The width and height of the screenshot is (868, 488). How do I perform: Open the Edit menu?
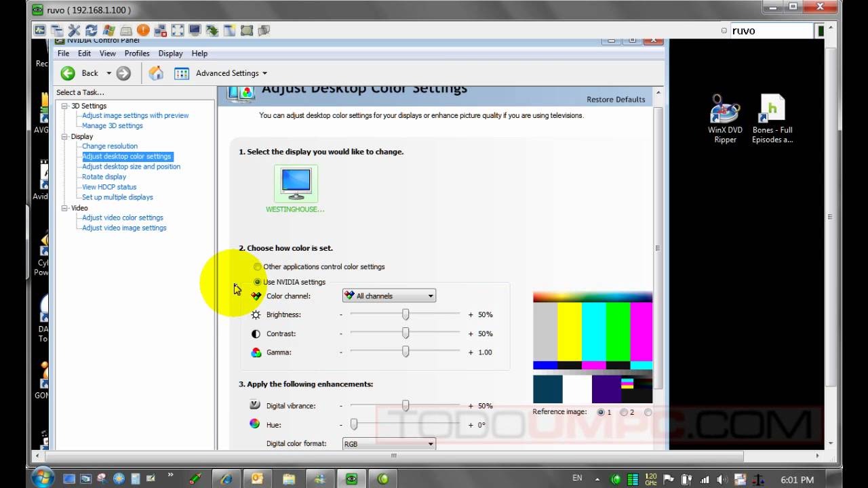(x=84, y=54)
